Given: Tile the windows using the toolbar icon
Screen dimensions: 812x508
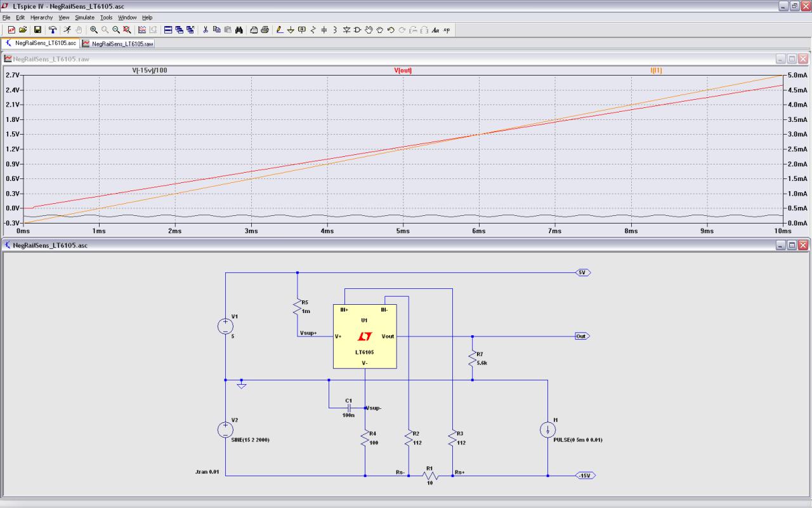Looking at the screenshot, I should tap(168, 30).
